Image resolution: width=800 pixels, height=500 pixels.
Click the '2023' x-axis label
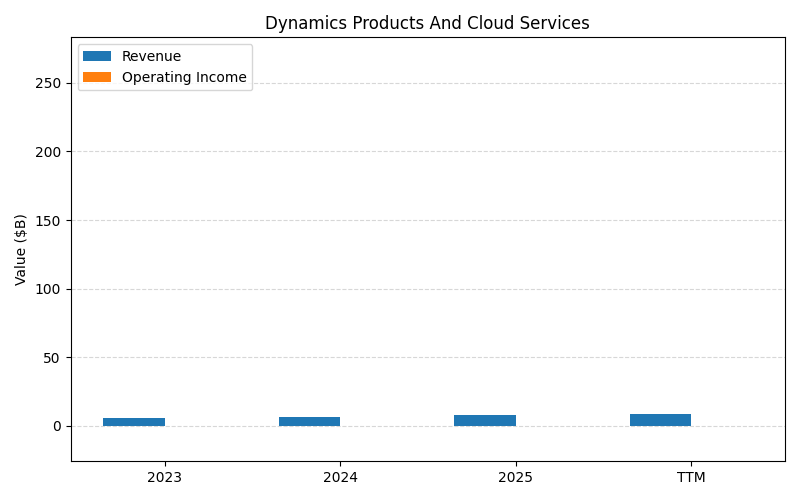click(164, 478)
